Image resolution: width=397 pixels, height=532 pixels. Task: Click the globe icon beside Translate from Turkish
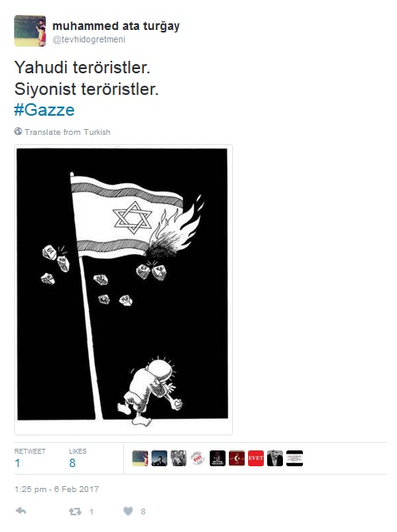click(18, 132)
